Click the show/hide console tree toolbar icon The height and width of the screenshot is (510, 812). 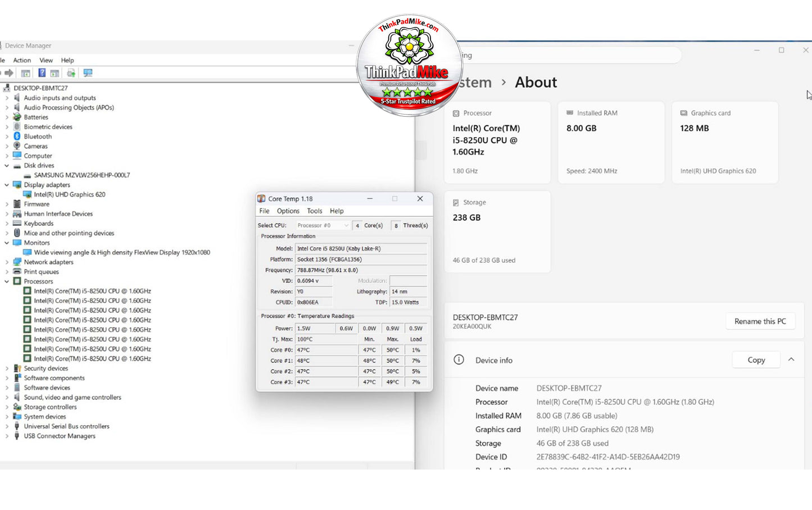tap(25, 73)
